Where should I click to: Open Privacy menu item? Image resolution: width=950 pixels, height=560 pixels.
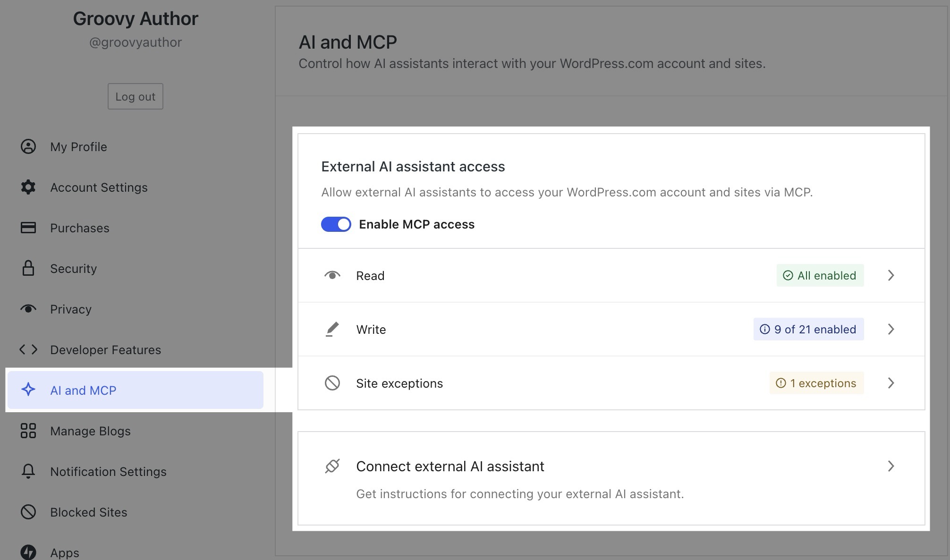click(136, 309)
